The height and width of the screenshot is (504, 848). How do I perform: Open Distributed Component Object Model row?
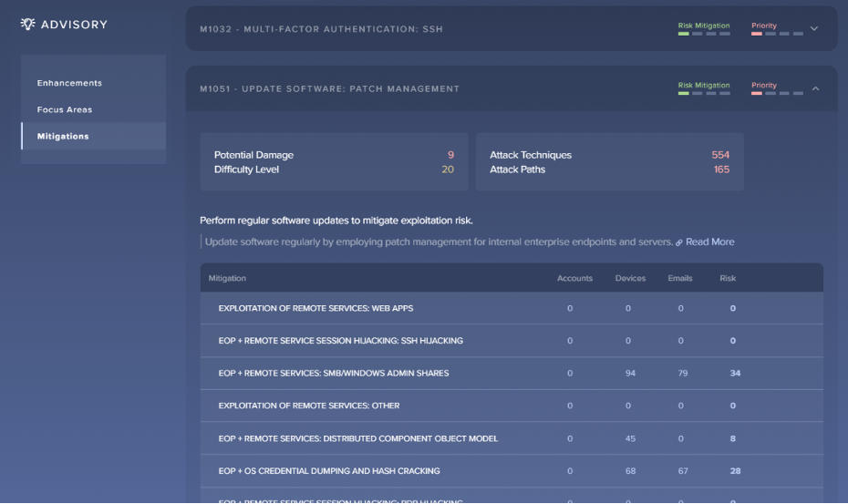pos(512,438)
